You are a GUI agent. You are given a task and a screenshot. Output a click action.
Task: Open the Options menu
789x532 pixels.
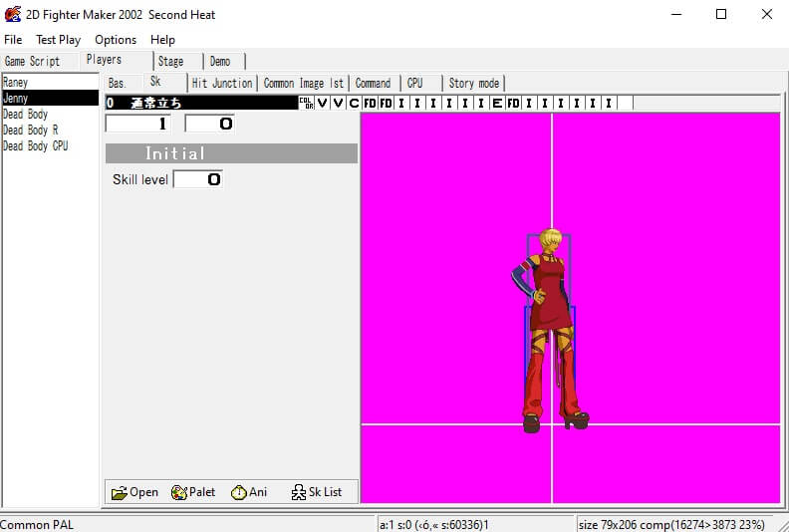tap(116, 40)
